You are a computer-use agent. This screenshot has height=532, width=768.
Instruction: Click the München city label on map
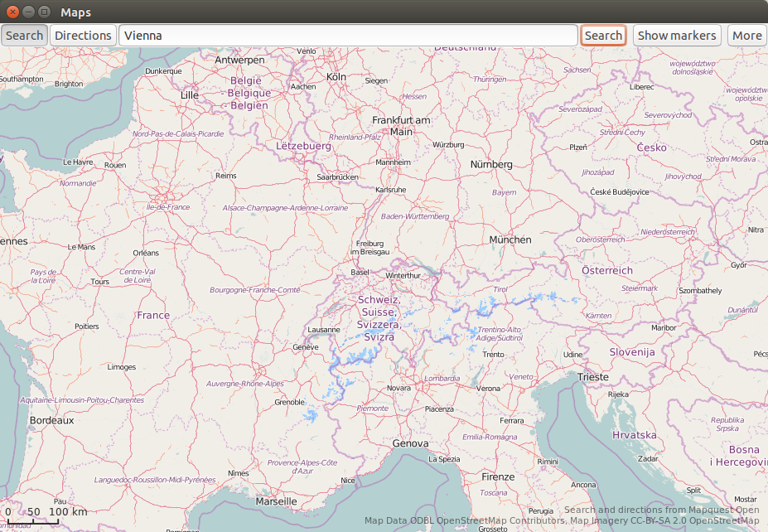510,239
